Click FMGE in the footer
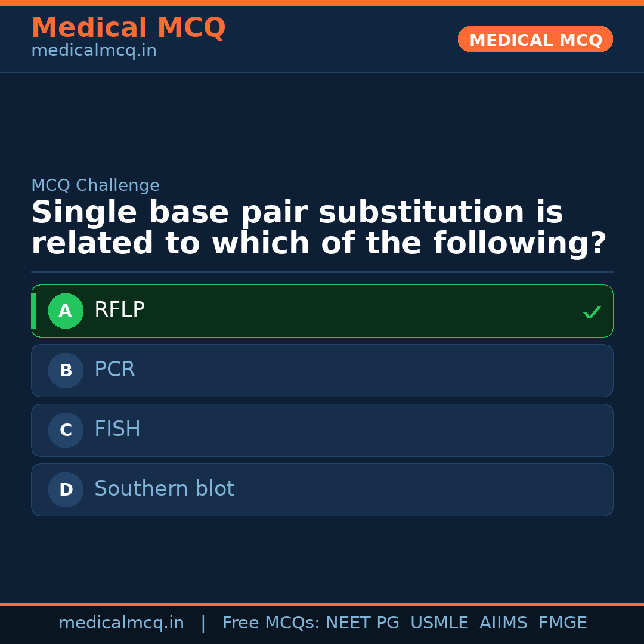644x644 pixels. click(562, 623)
